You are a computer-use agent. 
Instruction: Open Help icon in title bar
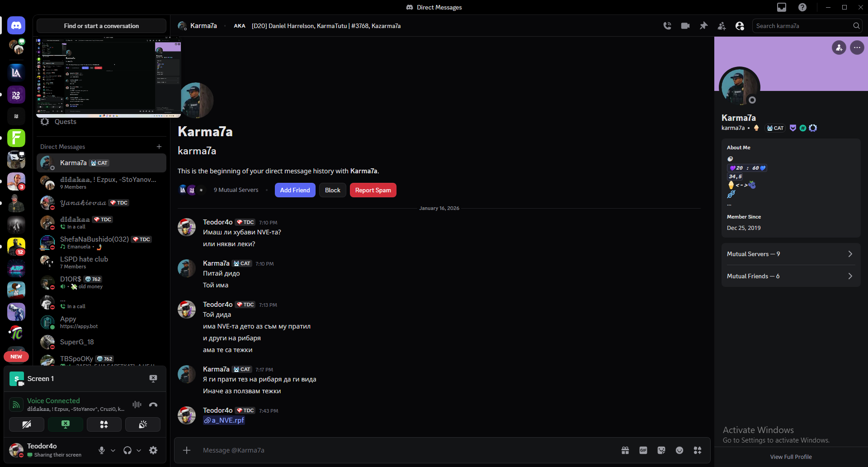[802, 7]
